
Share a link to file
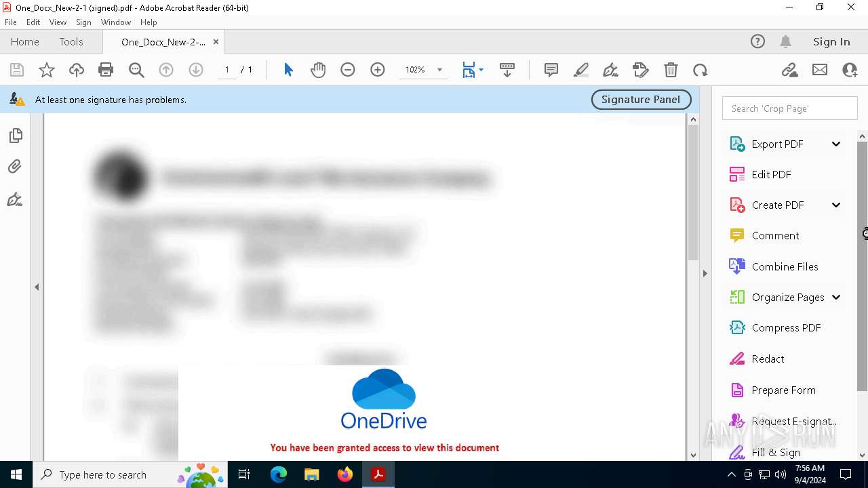(789, 70)
